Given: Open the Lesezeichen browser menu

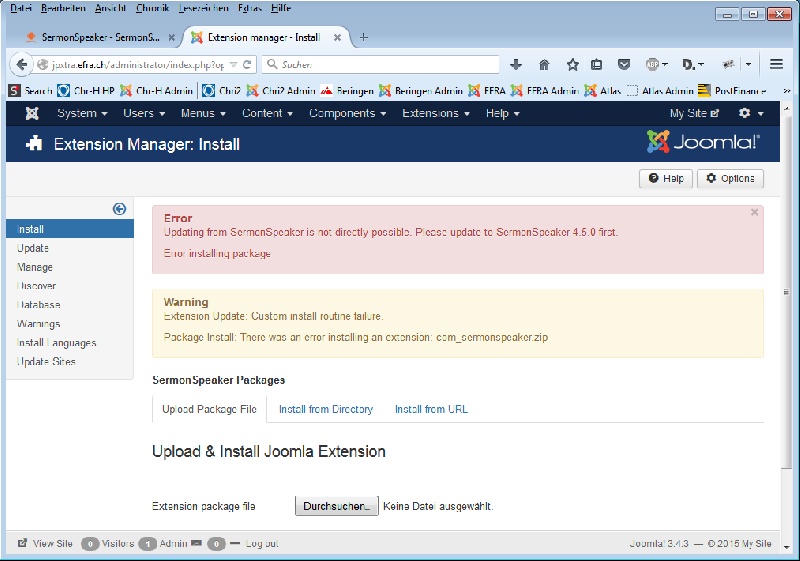Looking at the screenshot, I should 204,8.
